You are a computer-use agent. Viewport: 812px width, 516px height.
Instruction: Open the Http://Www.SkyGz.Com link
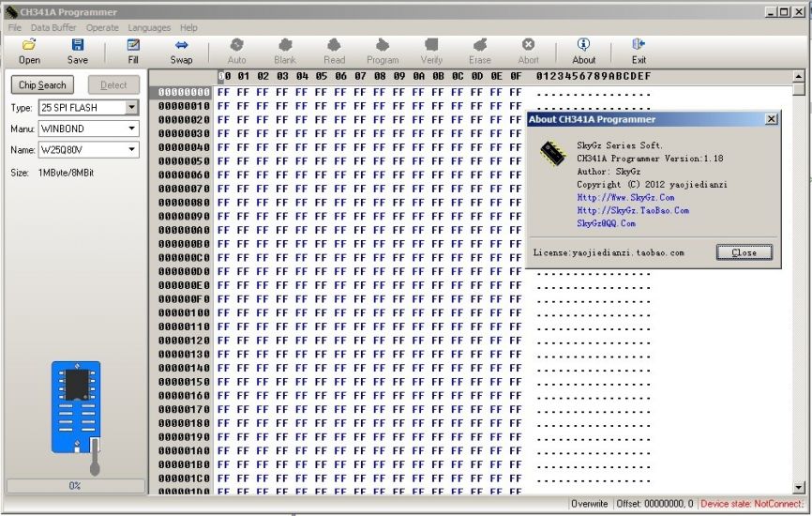point(625,198)
